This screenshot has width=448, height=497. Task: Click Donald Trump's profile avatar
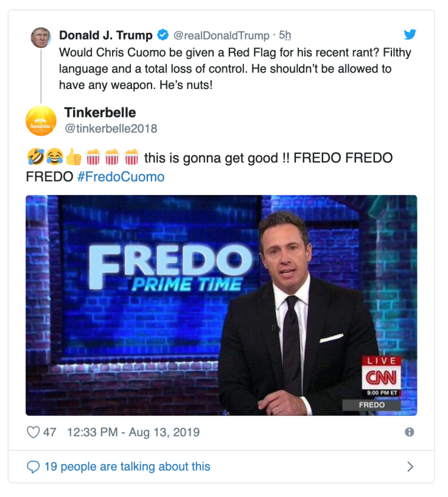click(x=41, y=37)
